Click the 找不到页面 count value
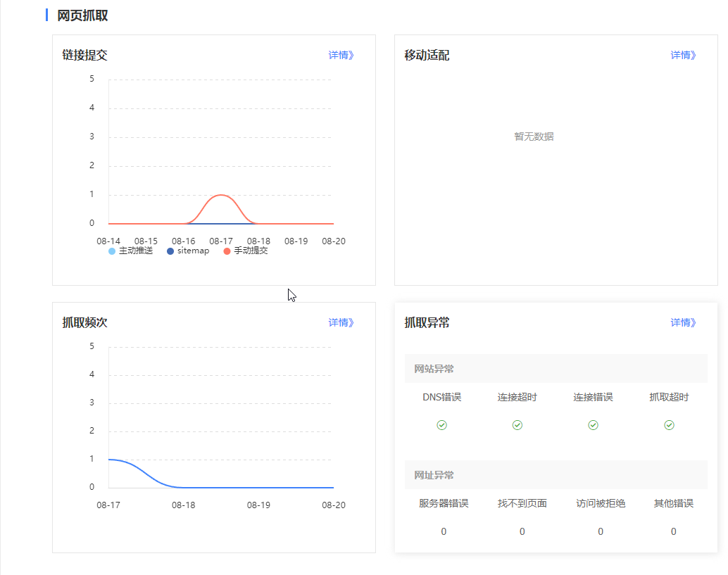The image size is (728, 575). tap(522, 531)
